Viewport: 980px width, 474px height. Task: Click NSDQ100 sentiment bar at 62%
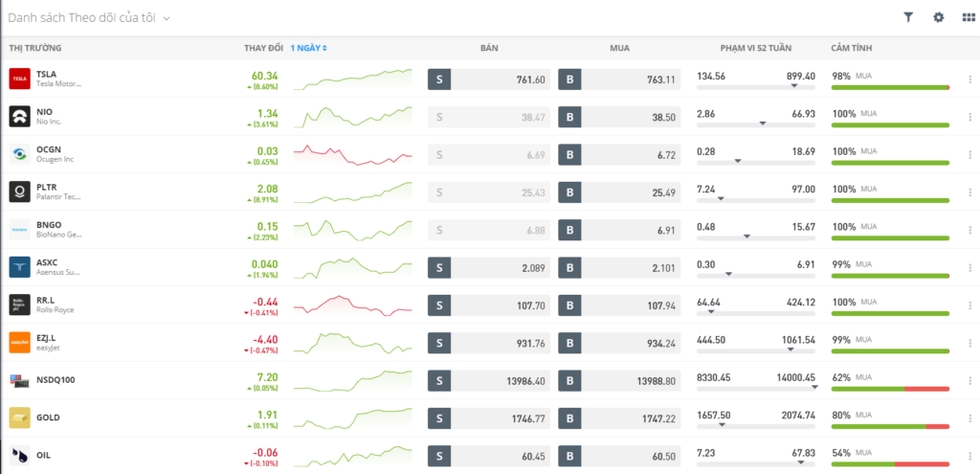click(x=890, y=389)
